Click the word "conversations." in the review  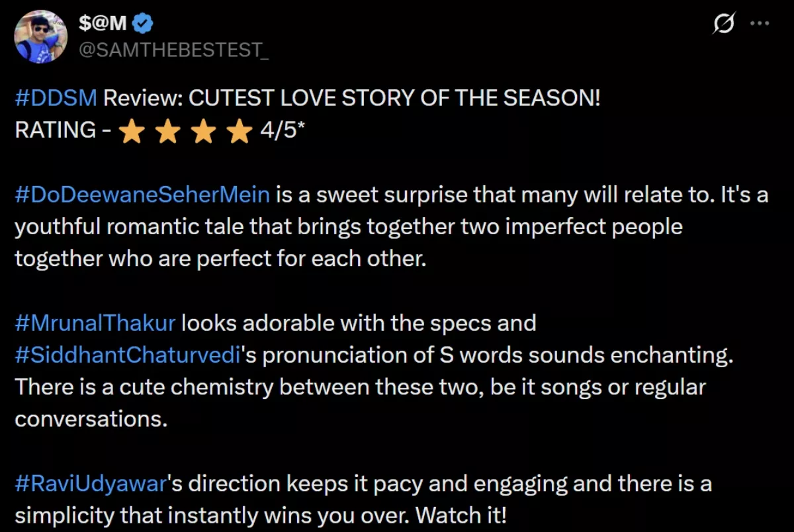point(90,419)
